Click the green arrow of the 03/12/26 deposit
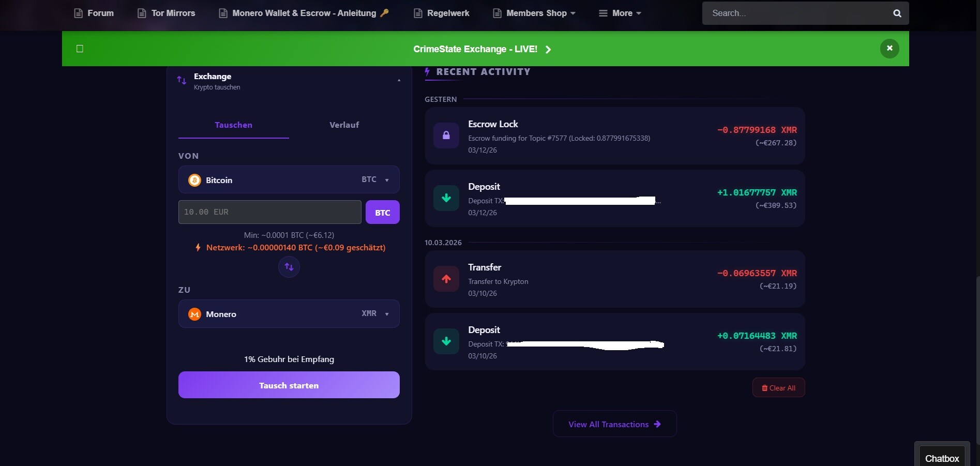Image resolution: width=980 pixels, height=466 pixels. 446,198
